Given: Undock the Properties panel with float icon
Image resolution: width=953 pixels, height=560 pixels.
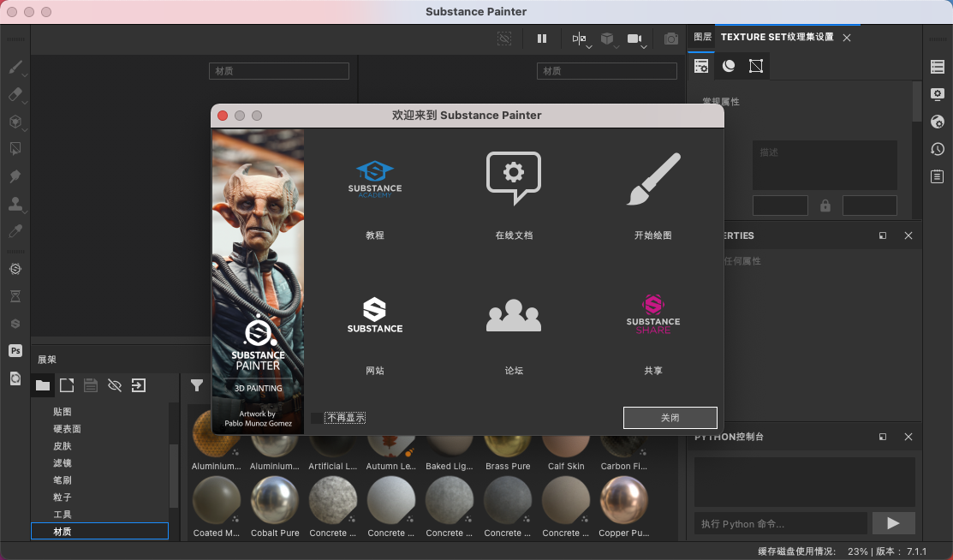Looking at the screenshot, I should 883,235.
